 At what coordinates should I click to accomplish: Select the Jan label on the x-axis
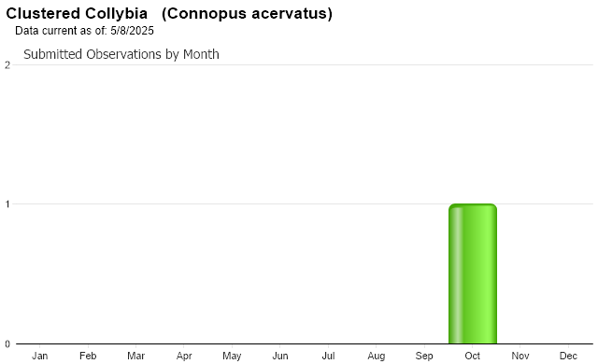39,356
